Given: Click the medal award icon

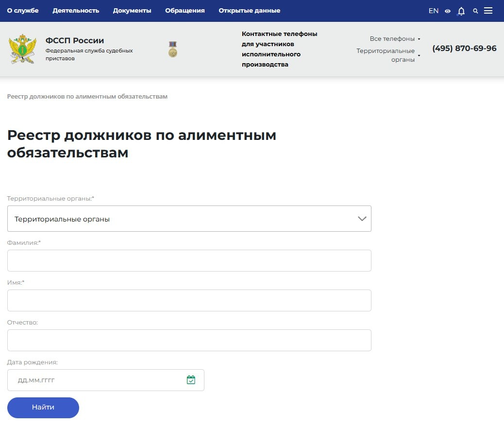Looking at the screenshot, I should coord(173,49).
